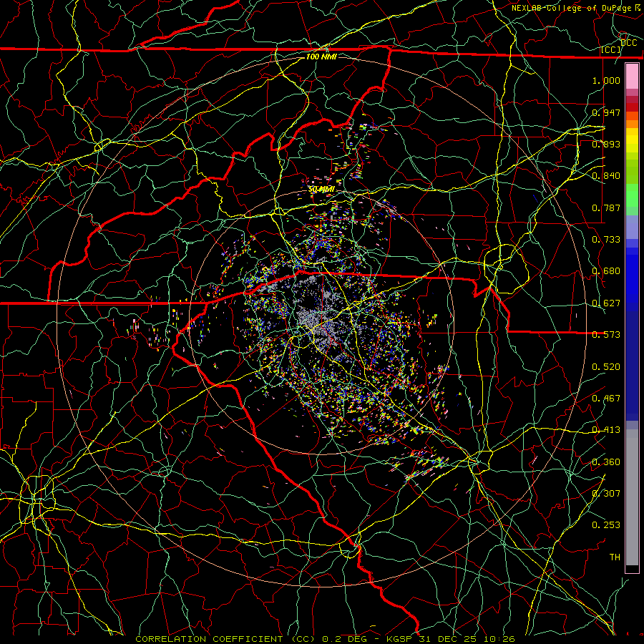644x644 pixels.
Task: Click the 0.360 legend value
Action: [x=606, y=462]
